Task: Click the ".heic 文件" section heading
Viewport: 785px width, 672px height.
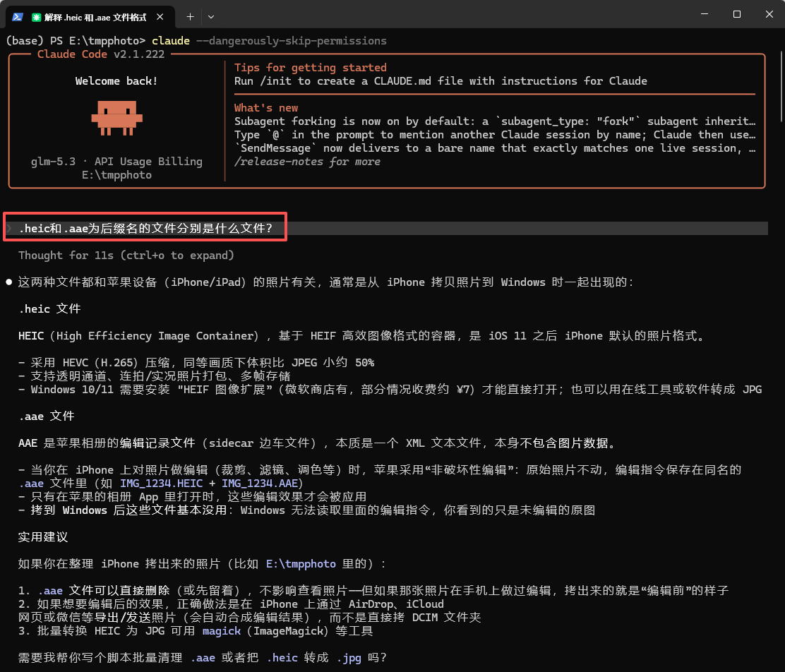Action: point(49,309)
